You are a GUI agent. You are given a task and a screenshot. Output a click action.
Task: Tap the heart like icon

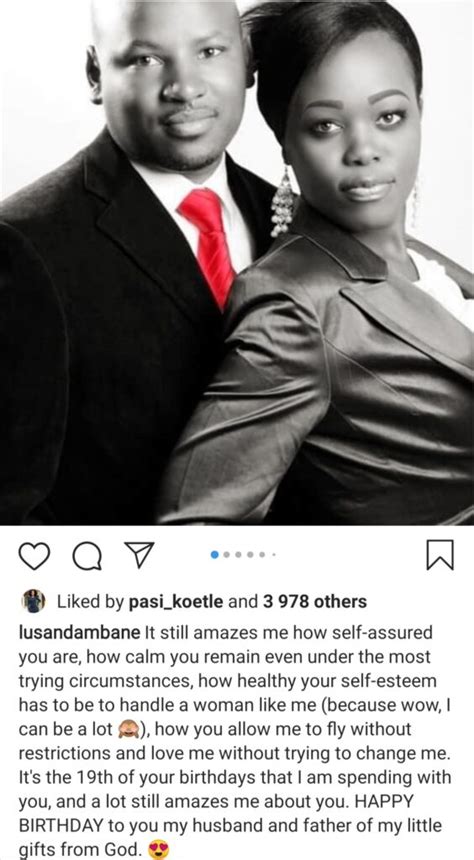pos(34,556)
